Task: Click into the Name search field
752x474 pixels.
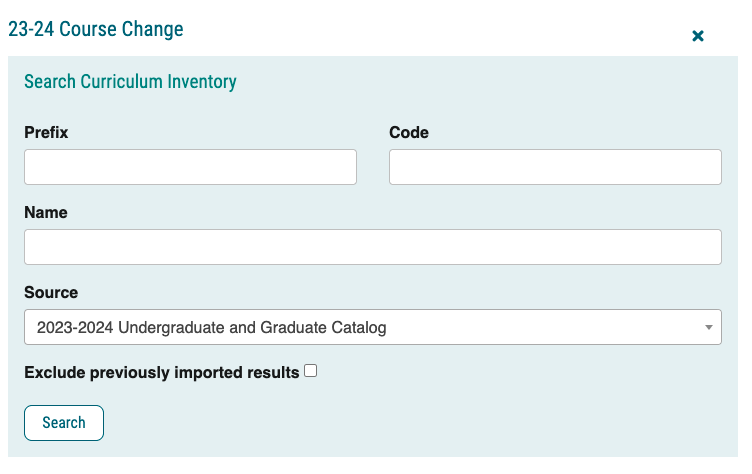Action: 372,247
